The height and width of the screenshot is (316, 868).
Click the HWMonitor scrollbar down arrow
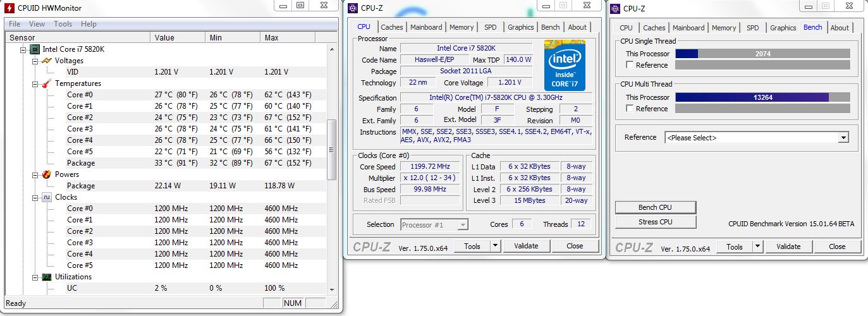click(x=332, y=289)
